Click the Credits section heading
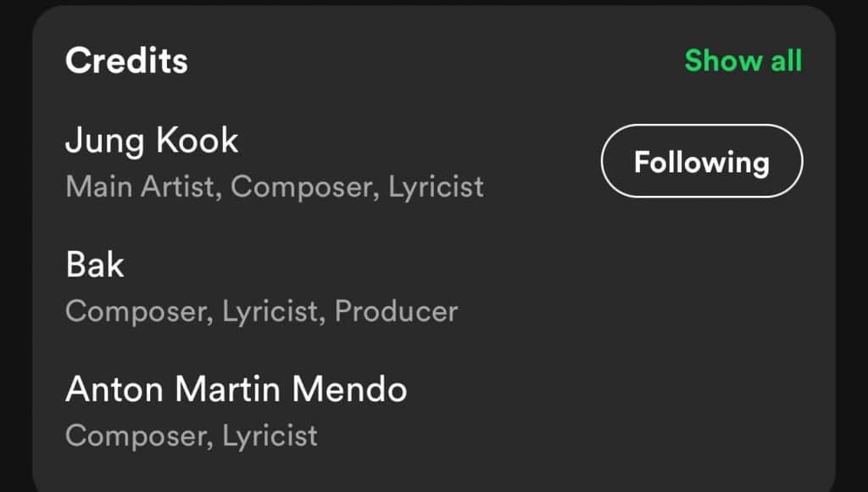 point(126,61)
